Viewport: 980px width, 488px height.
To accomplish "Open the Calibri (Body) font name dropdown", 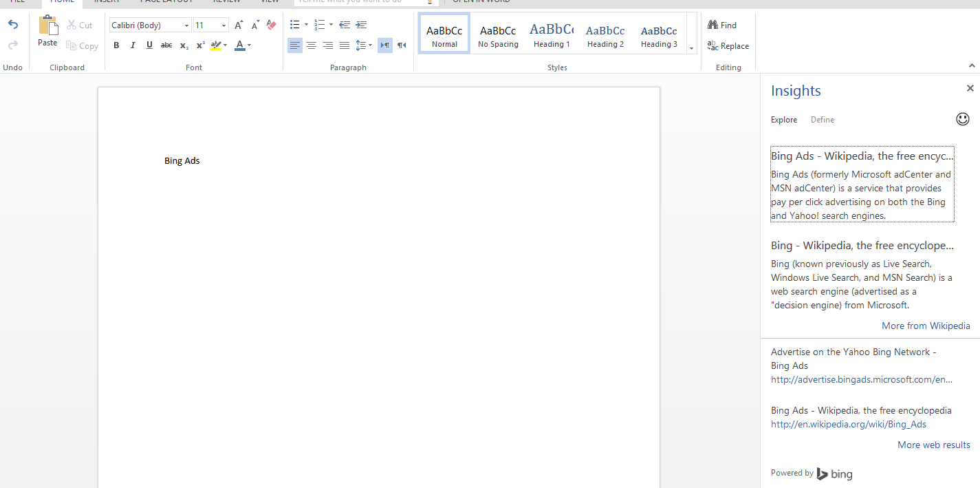I will tap(186, 25).
